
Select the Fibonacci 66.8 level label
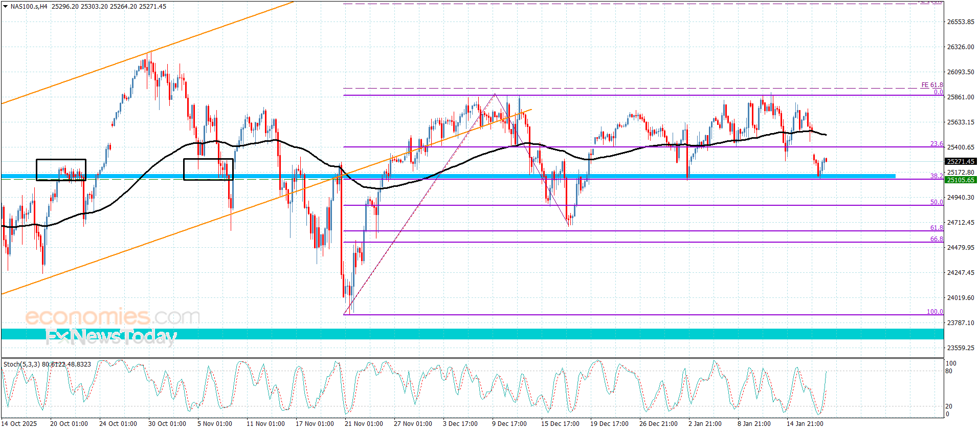937,239
